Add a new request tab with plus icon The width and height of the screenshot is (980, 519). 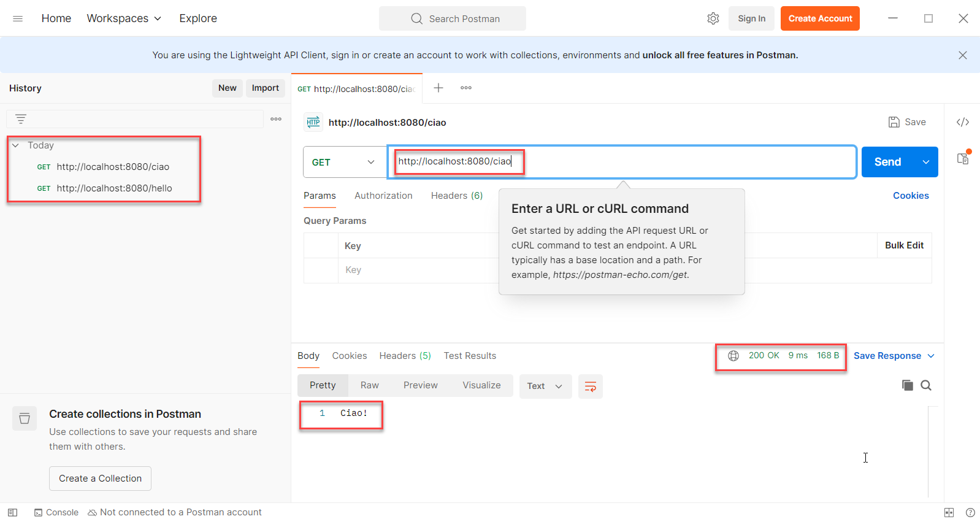click(x=438, y=88)
